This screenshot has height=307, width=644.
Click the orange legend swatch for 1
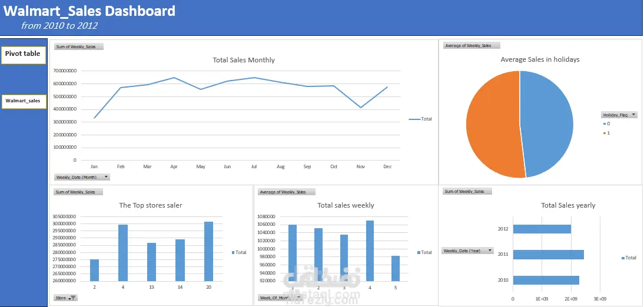pyautogui.click(x=605, y=133)
